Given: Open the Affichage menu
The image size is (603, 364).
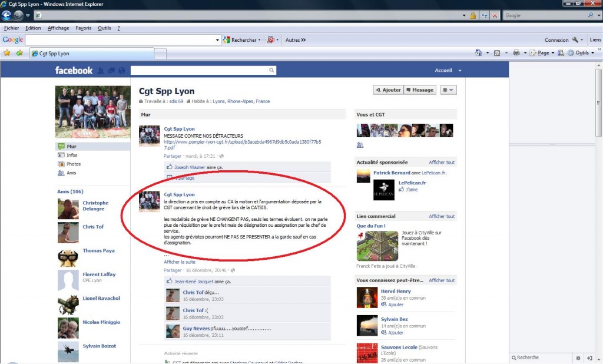Looking at the screenshot, I should [58, 28].
